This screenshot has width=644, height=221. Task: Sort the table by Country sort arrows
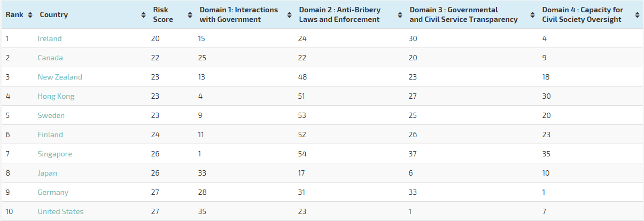143,15
